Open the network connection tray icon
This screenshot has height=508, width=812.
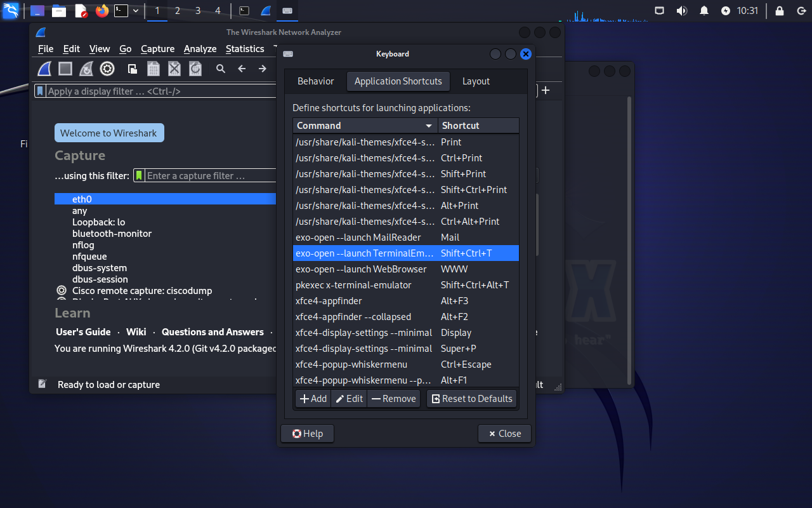coord(660,10)
